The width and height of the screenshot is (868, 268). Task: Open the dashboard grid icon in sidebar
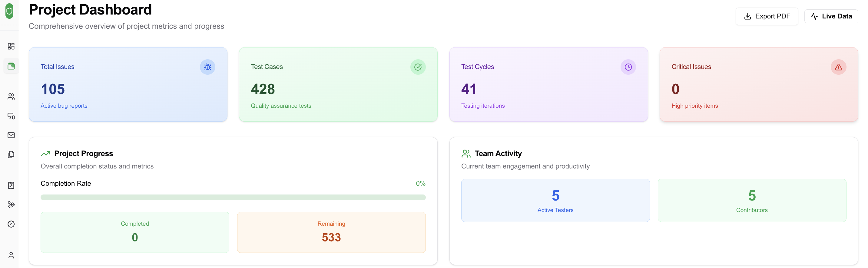click(11, 46)
